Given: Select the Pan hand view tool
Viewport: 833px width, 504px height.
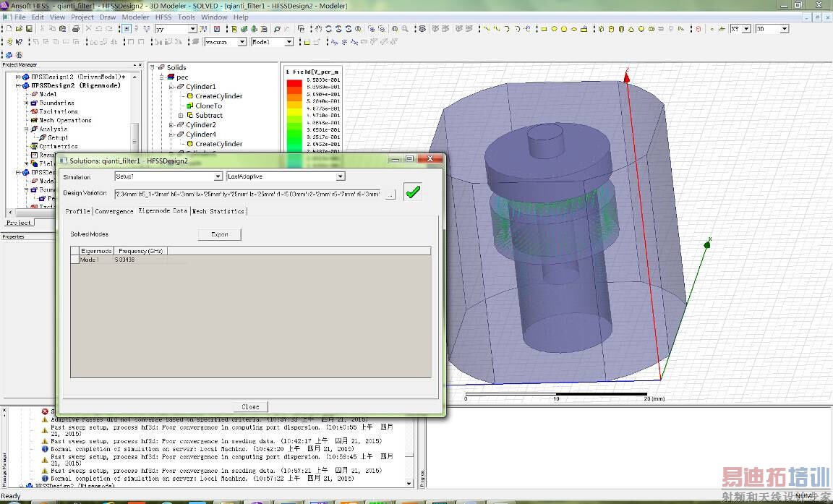Looking at the screenshot, I should (x=318, y=29).
